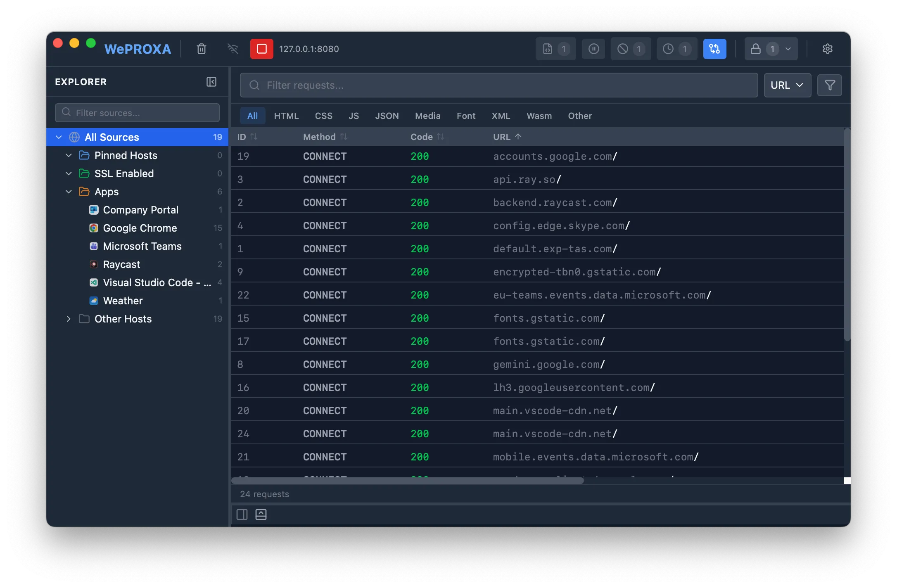Open the URL filter type dropdown
Screen dimensions: 897x588
click(x=787, y=85)
